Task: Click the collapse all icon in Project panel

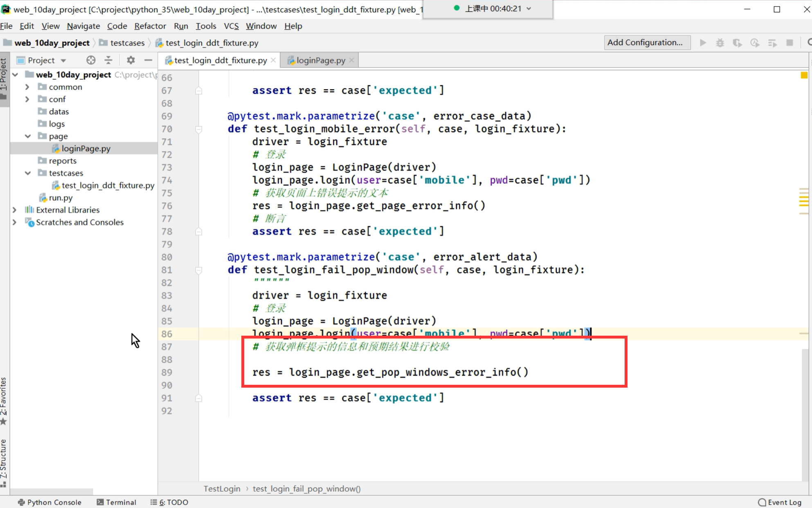Action: coord(108,60)
